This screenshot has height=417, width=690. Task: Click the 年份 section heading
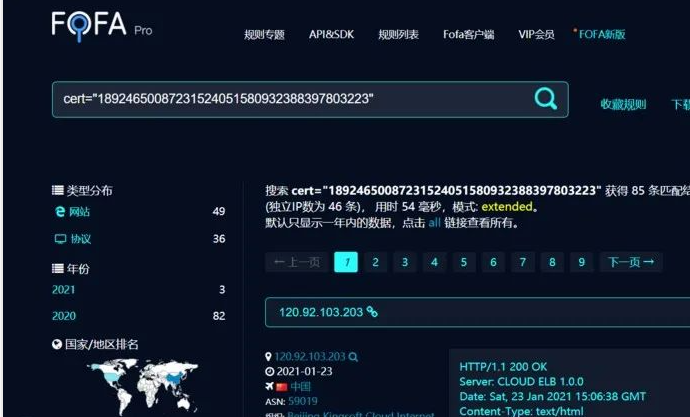click(x=78, y=269)
